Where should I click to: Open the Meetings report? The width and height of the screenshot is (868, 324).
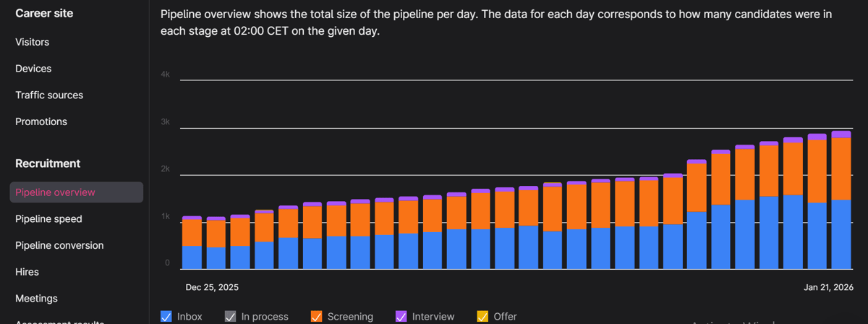point(36,298)
